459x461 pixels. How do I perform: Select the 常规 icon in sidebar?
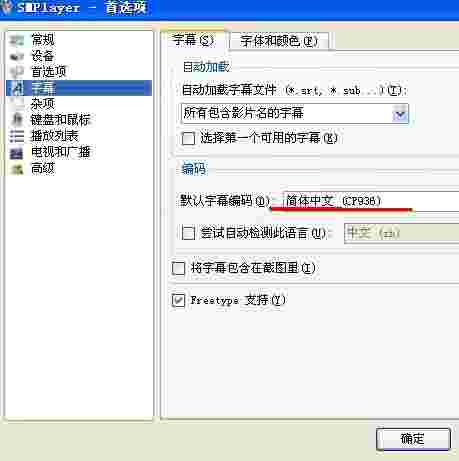[x=16, y=40]
